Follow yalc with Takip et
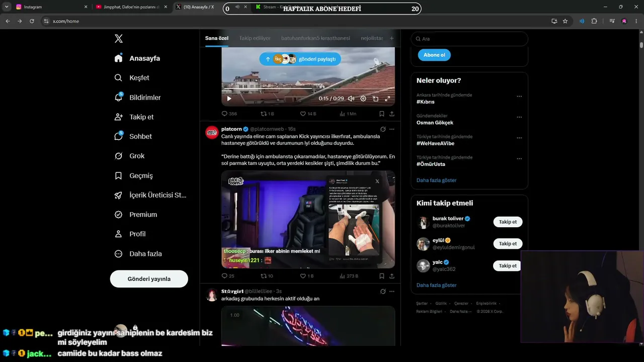 tap(508, 265)
